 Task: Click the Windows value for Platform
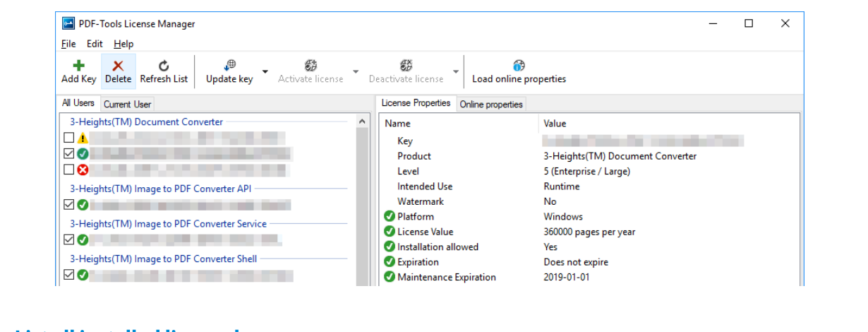point(563,217)
